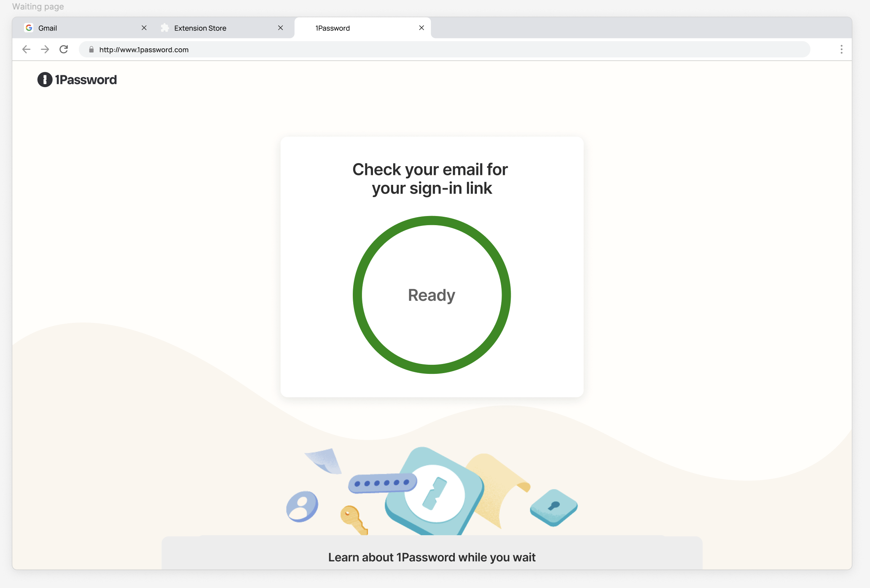870x588 pixels.
Task: Click the 1Password logo icon
Action: click(45, 79)
